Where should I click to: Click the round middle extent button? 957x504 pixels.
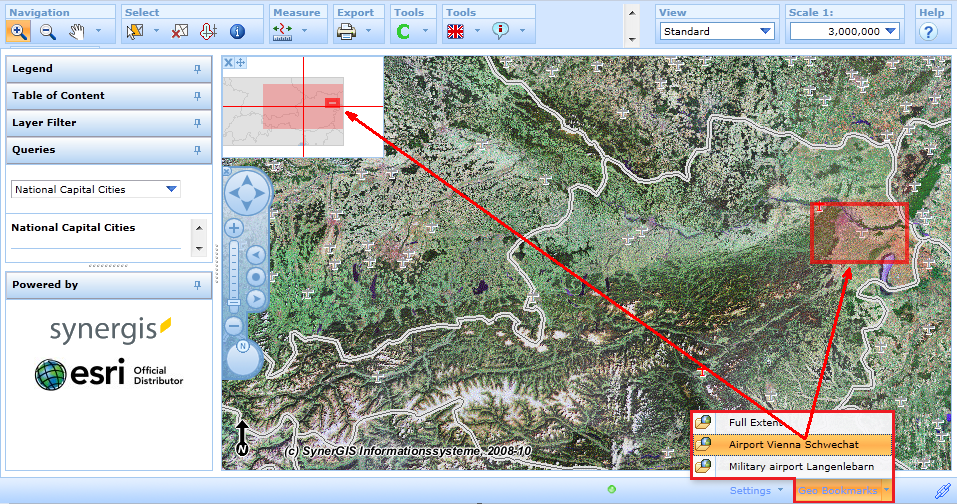point(256,277)
